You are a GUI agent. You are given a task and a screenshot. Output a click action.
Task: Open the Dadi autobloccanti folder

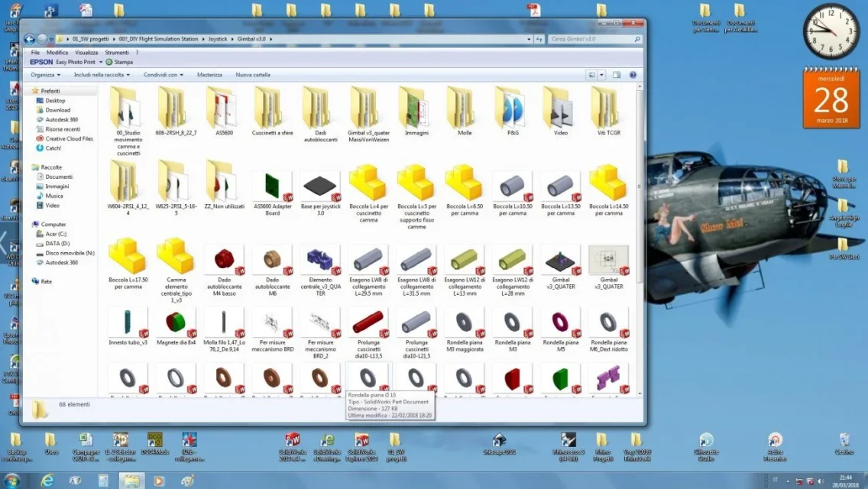[x=320, y=114]
